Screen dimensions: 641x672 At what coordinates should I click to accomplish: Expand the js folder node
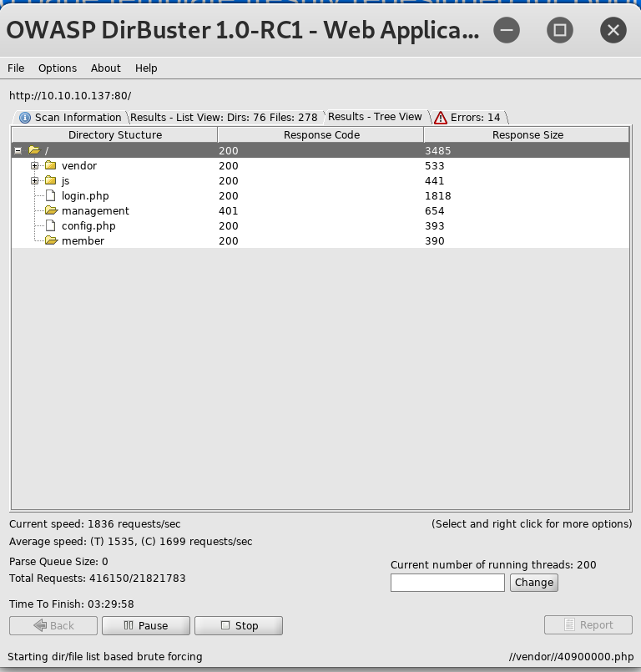point(35,180)
